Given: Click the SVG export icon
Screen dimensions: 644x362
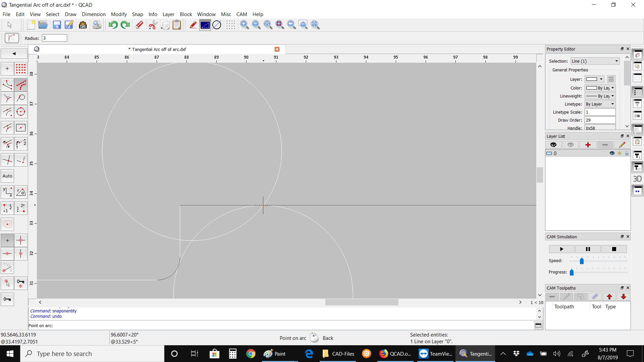Looking at the screenshot, I should coord(83,25).
